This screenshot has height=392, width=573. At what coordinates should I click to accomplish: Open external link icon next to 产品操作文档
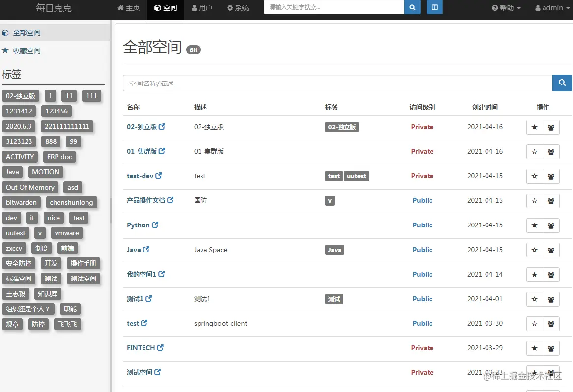pos(171,200)
